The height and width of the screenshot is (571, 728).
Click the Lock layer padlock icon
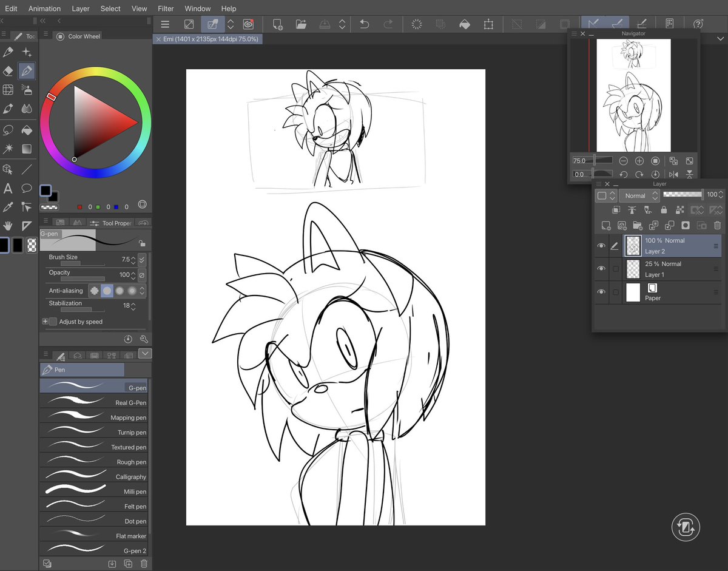pos(664,210)
